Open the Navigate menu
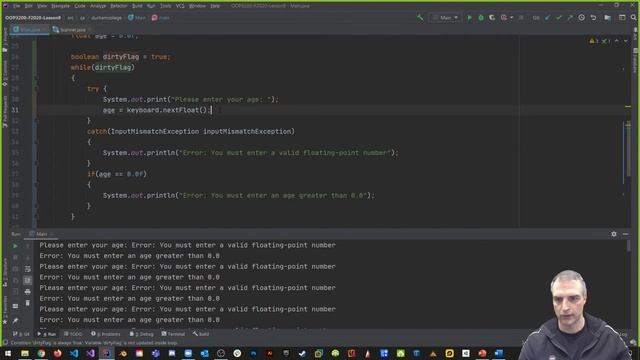 (x=60, y=6)
